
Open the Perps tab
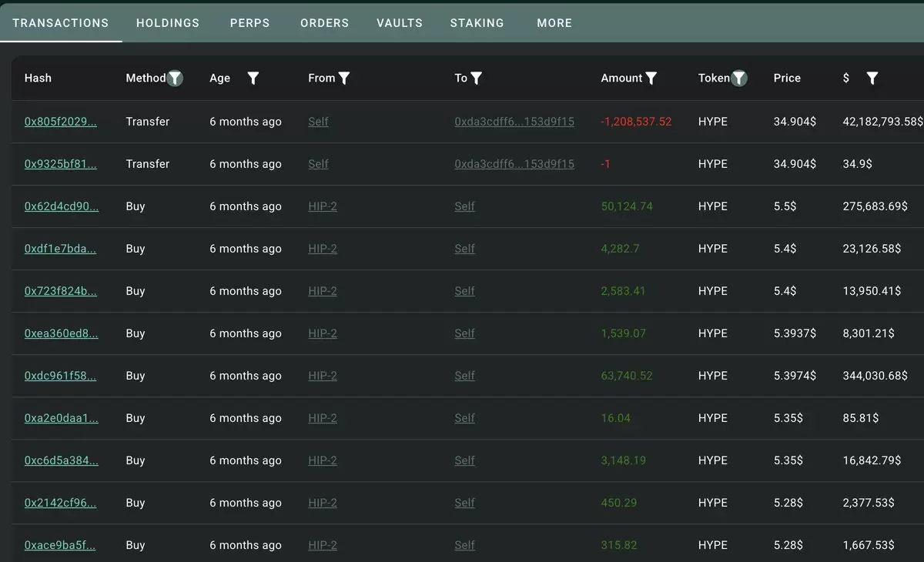pos(250,23)
